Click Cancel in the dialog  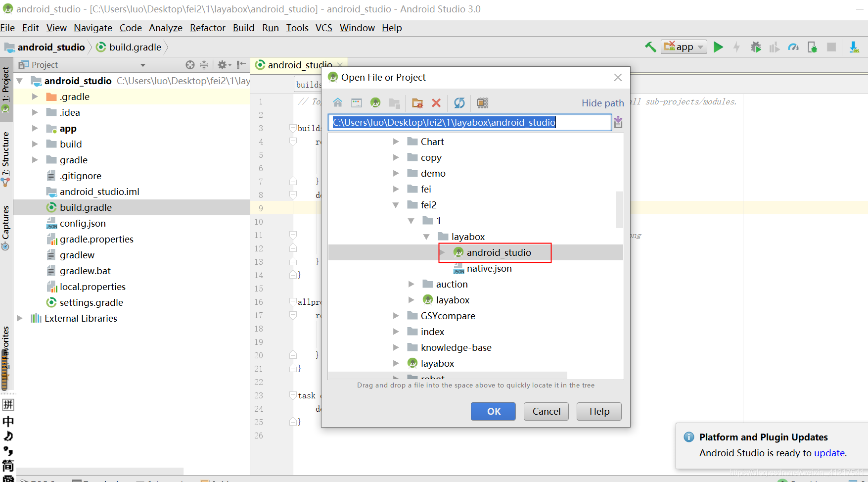pyautogui.click(x=546, y=411)
